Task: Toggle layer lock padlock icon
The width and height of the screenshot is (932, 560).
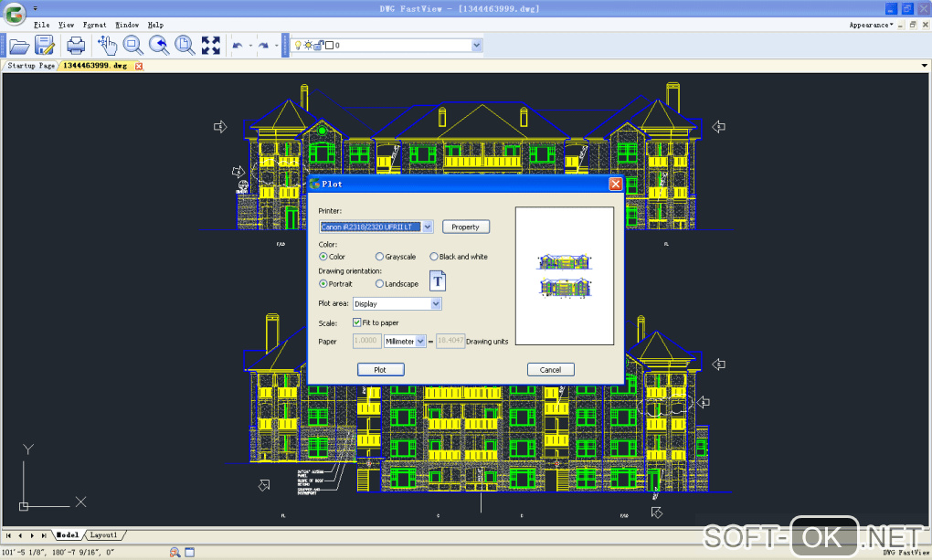Action: [319, 45]
